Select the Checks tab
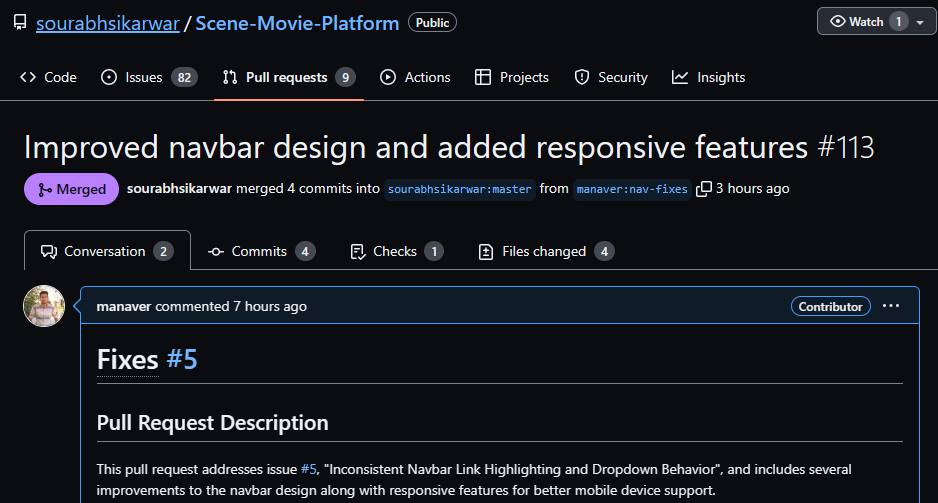Screen dimensions: 938x503 (x=397, y=251)
